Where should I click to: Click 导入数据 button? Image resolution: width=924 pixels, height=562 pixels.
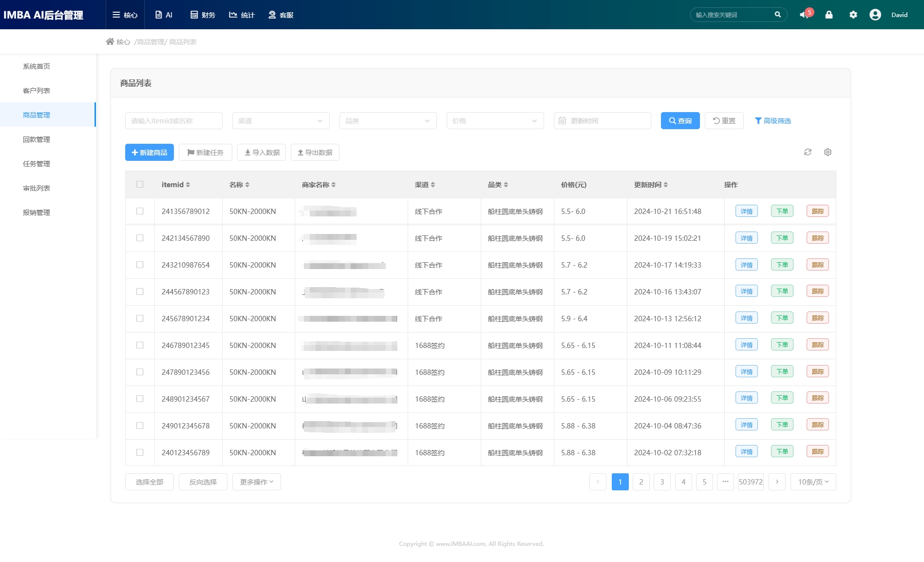coord(261,152)
